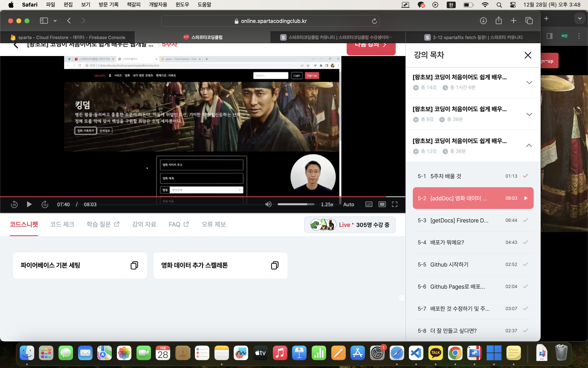Screen dimensions: 588x368
Task: Copy 파이어베이스 기본 세팅 snippet
Action: click(x=134, y=265)
